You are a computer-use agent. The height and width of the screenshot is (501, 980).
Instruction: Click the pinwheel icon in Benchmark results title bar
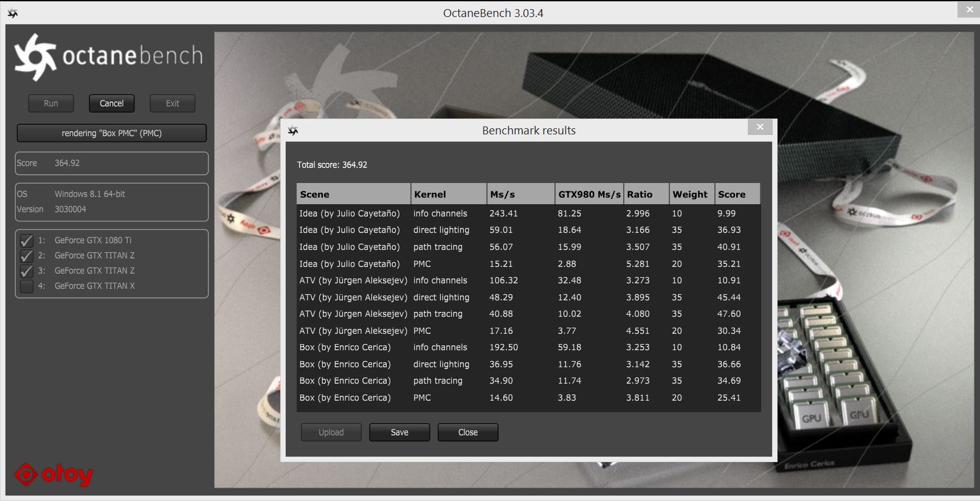(x=293, y=131)
